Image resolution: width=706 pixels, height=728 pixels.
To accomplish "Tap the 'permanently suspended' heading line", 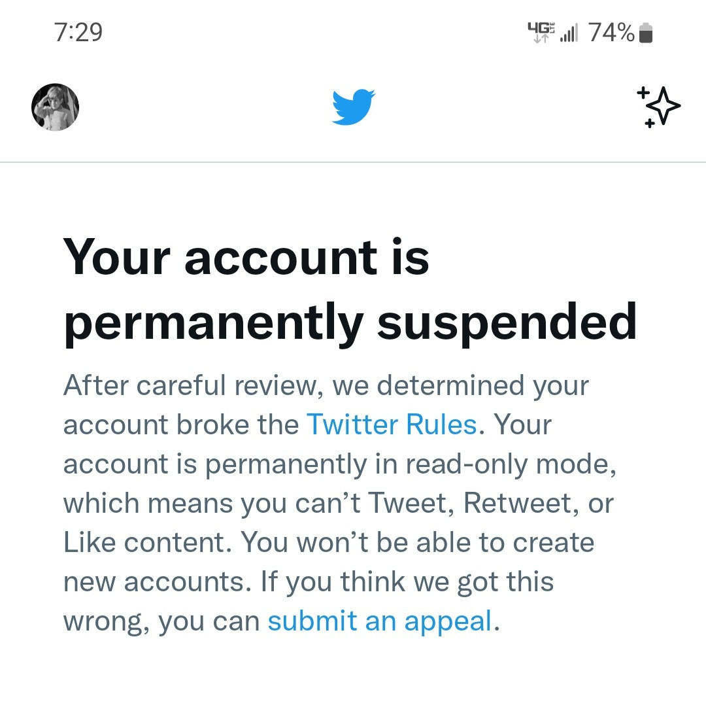I will pyautogui.click(x=350, y=322).
